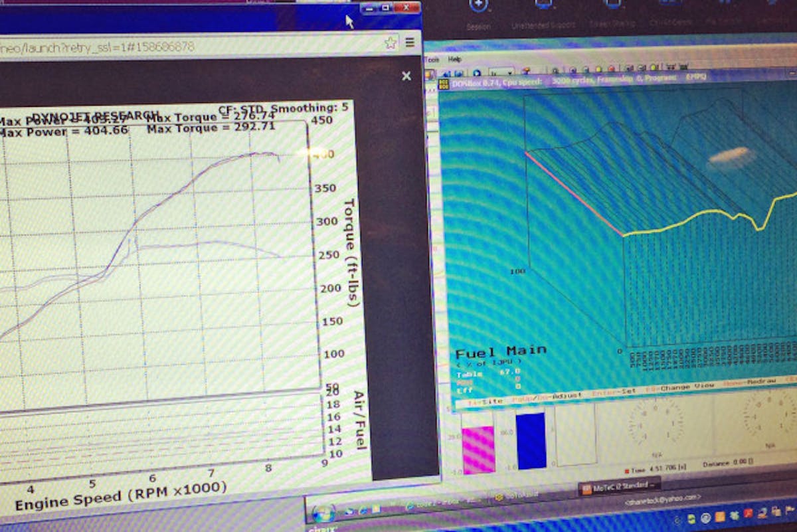This screenshot has height=532, width=797.
Task: Launch GoToAssist from the taskbar
Action: tap(499, 497)
